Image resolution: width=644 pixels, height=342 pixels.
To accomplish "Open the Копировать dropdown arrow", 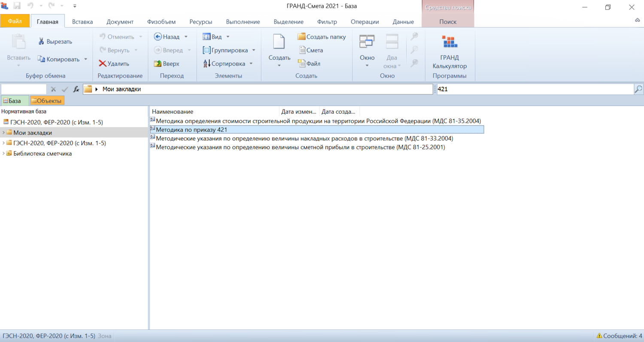I will click(x=85, y=59).
